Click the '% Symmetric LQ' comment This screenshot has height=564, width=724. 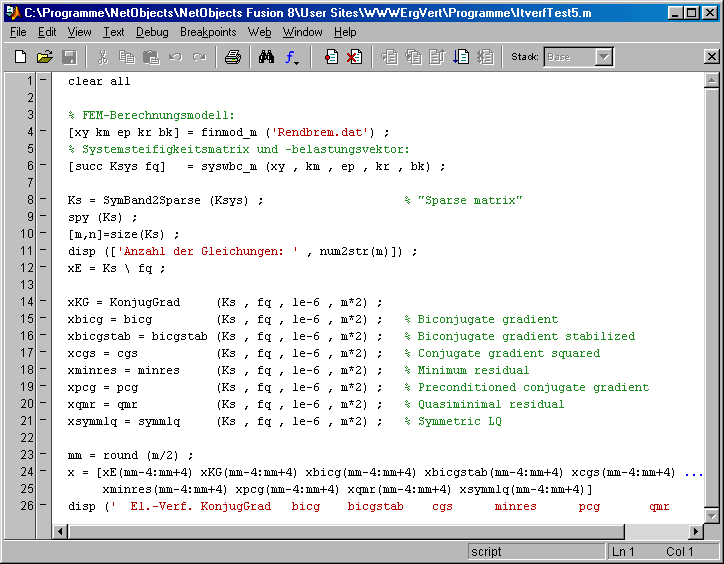pyautogui.click(x=452, y=421)
